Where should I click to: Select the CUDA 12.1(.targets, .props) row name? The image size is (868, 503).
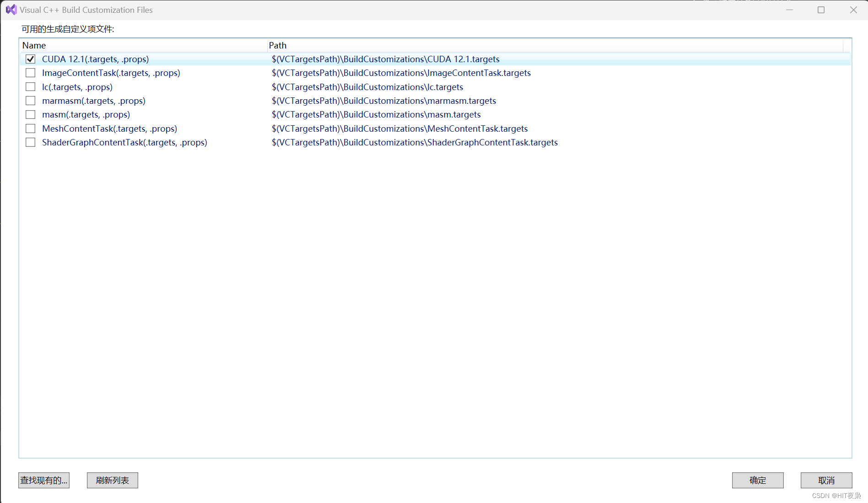95,59
